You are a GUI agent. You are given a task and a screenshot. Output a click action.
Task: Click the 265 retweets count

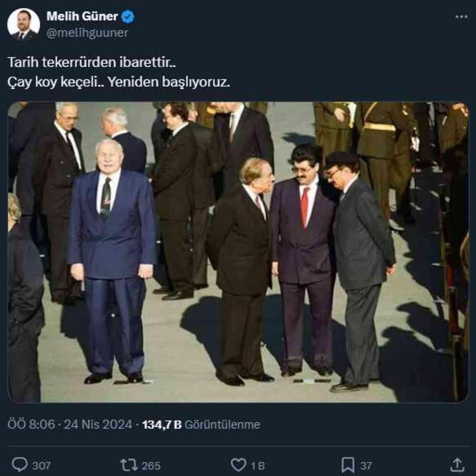click(151, 466)
